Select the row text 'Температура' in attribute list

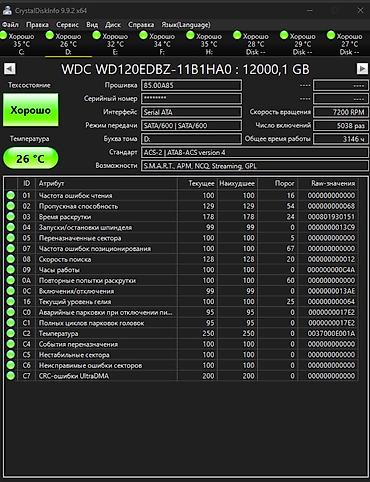(x=59, y=333)
